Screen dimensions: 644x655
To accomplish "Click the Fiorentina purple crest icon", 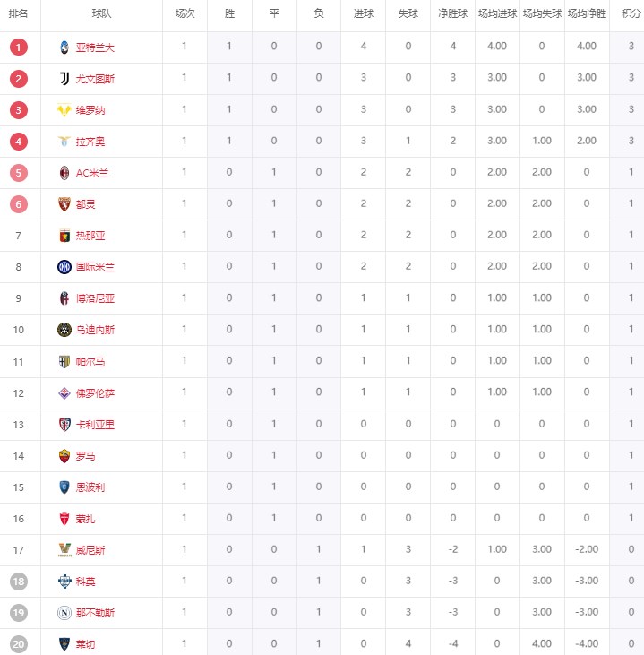I will (x=64, y=392).
